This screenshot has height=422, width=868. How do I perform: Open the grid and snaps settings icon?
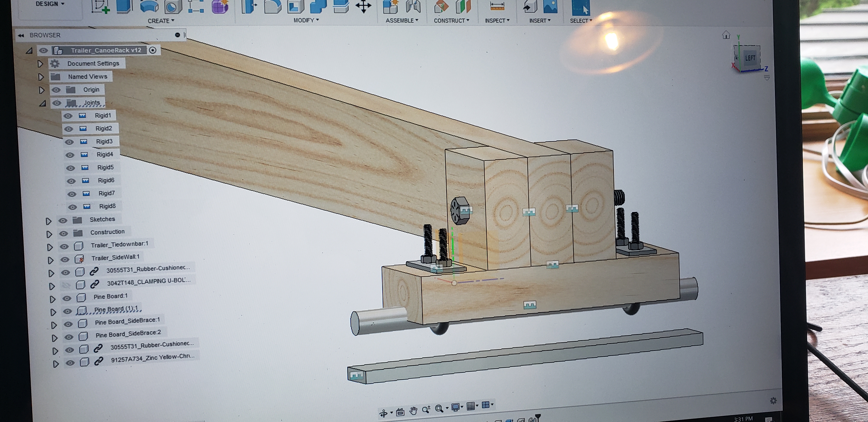pyautogui.click(x=471, y=406)
